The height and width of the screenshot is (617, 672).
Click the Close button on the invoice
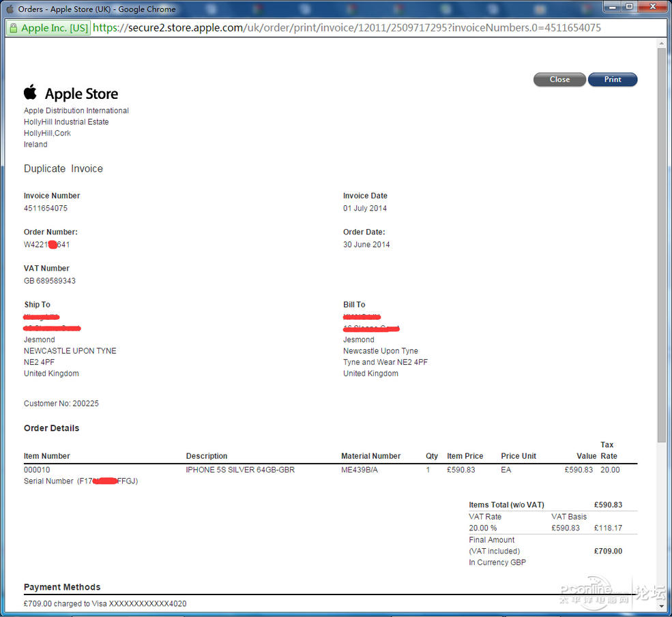[x=559, y=80]
